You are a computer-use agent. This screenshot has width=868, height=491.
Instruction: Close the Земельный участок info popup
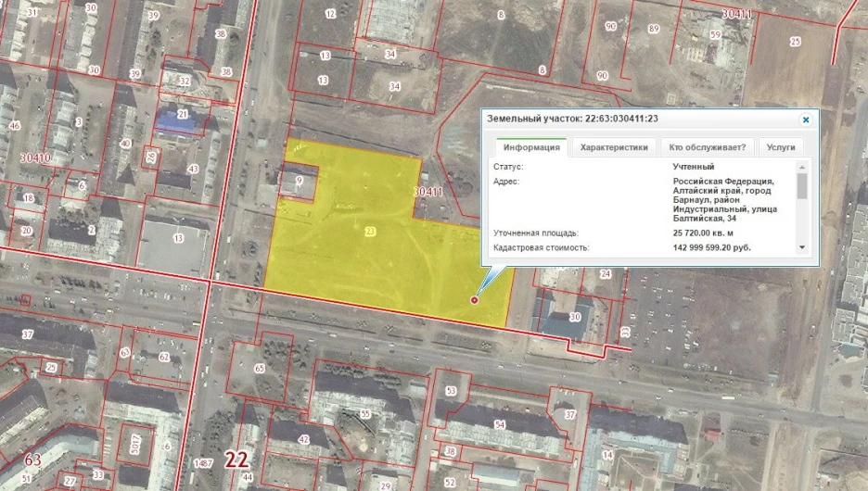tap(806, 120)
